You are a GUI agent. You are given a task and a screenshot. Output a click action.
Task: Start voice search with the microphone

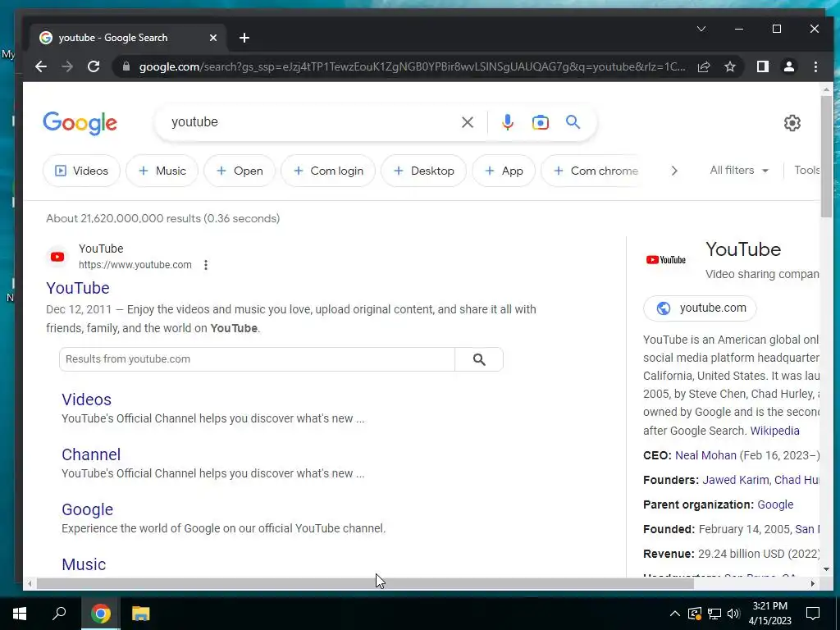pos(507,122)
